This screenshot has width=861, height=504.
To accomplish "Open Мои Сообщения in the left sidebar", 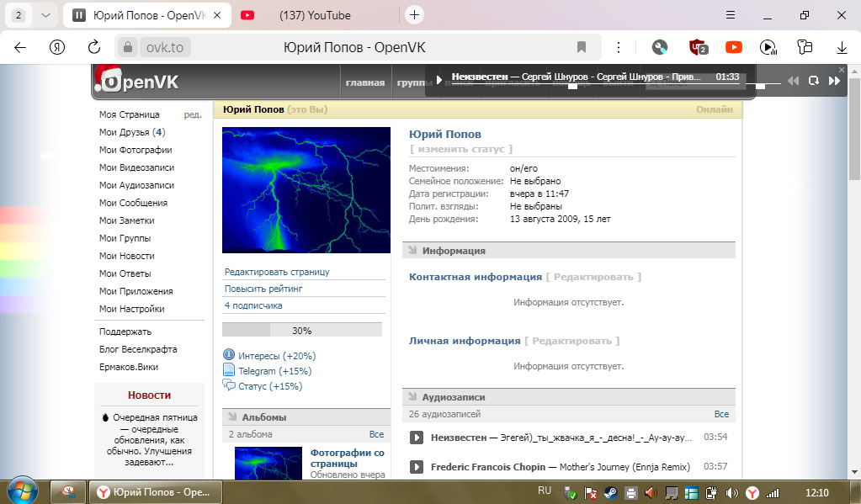I will coord(133,203).
